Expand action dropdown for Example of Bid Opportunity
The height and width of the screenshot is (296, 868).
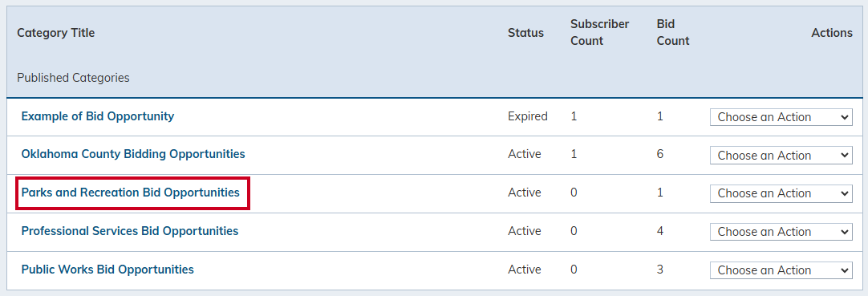(781, 117)
